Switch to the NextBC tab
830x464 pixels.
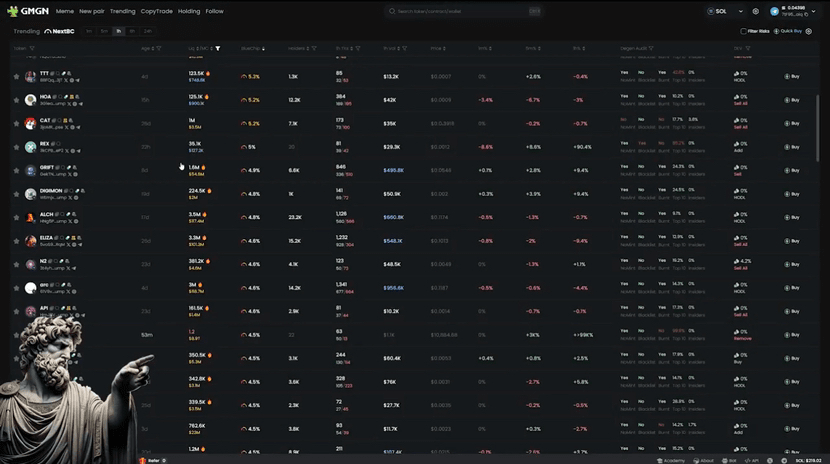(x=59, y=31)
